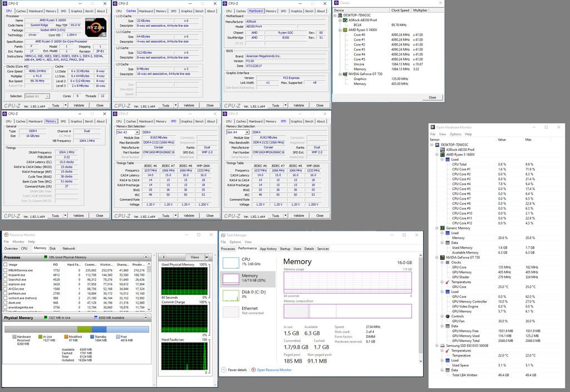The height and width of the screenshot is (392, 570).
Task: Collapse the Physical Memory section in Resource Monitor
Action: [146, 317]
